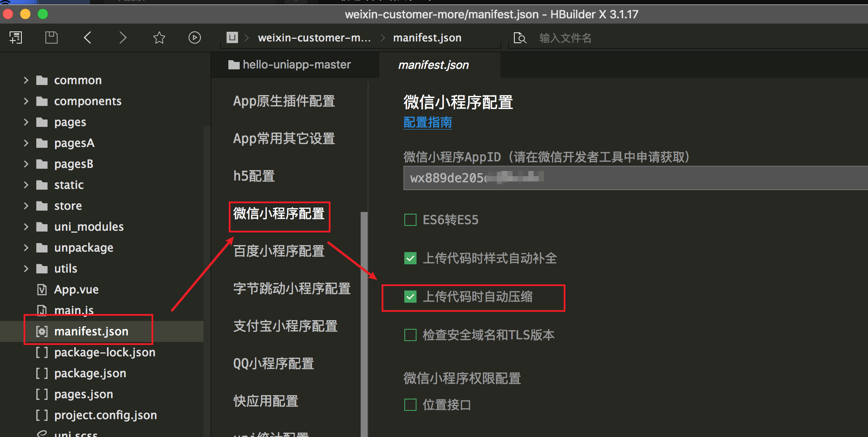Click the project.config.json bracket icon

tap(42, 415)
